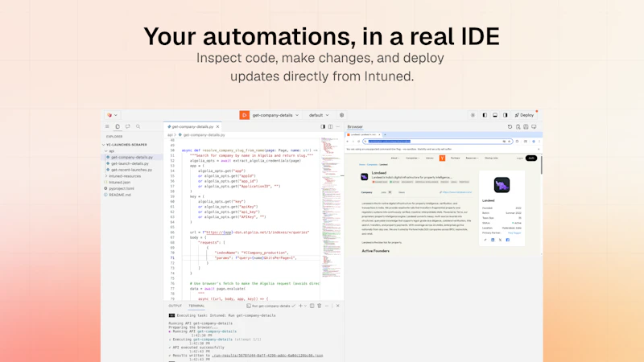Toggle the left sidebar layout icon

click(x=485, y=115)
